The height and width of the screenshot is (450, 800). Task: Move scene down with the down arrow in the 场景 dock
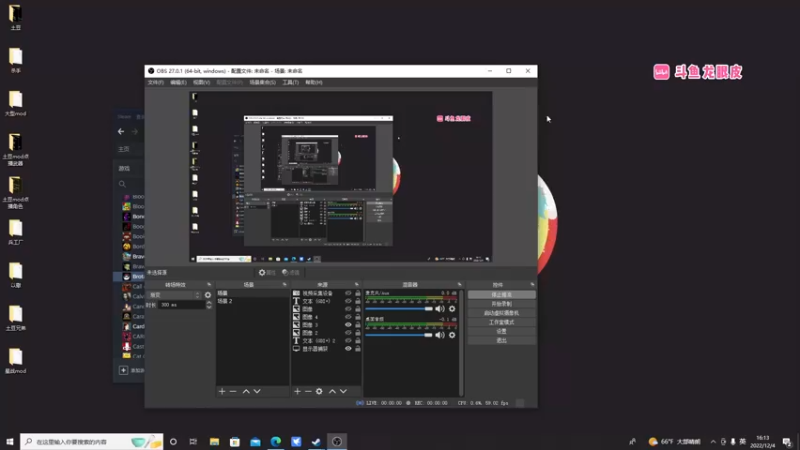pos(257,391)
